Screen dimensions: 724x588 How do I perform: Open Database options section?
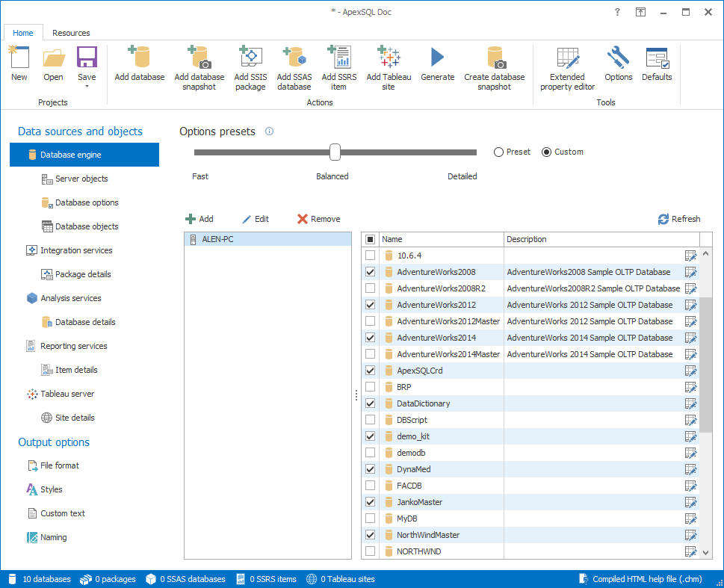click(80, 202)
